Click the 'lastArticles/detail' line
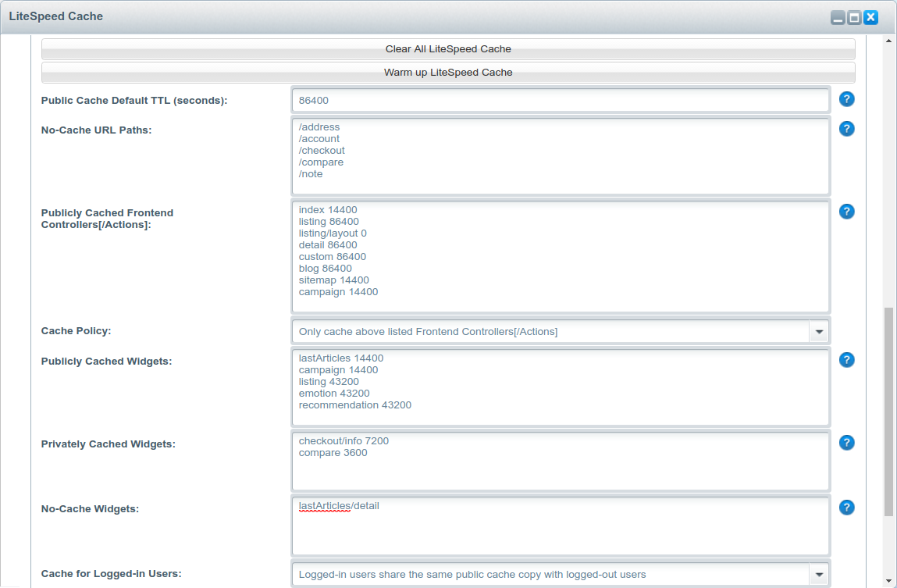897x588 pixels. point(339,506)
